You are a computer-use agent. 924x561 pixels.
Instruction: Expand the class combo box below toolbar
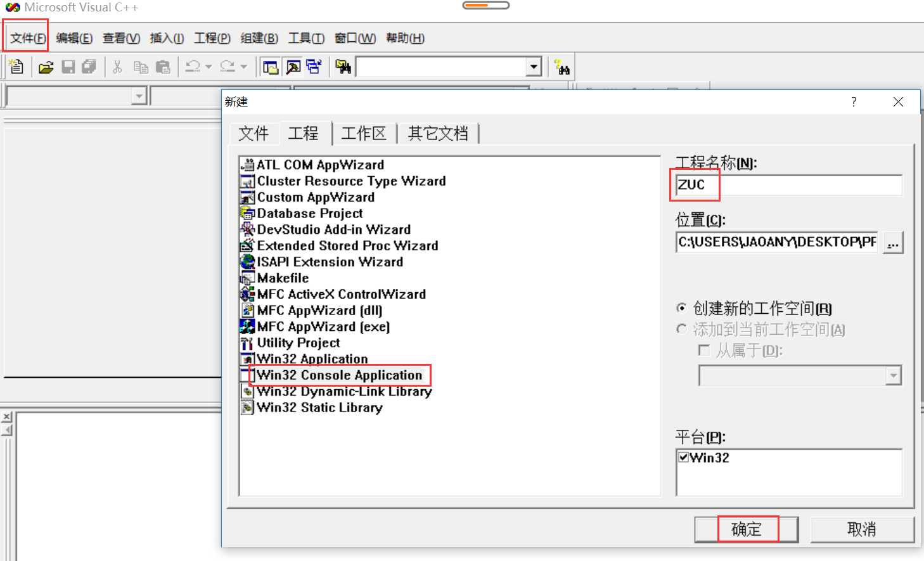(139, 96)
